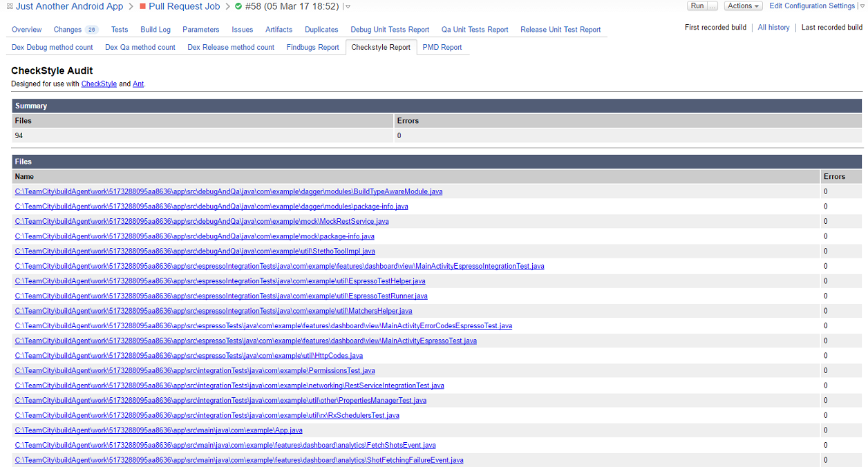Open dagger modules package-info.java link
This screenshot has height=467, width=868.
[x=211, y=207]
